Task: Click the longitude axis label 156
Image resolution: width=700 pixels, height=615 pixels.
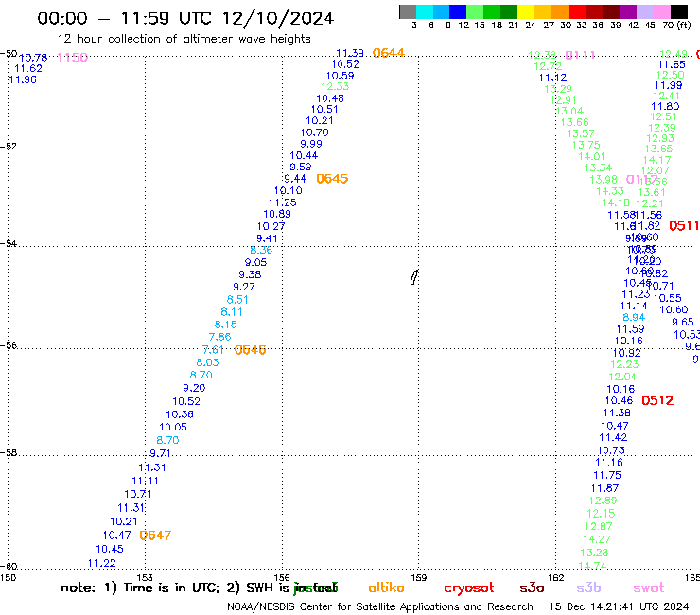Action: pyautogui.click(x=282, y=577)
